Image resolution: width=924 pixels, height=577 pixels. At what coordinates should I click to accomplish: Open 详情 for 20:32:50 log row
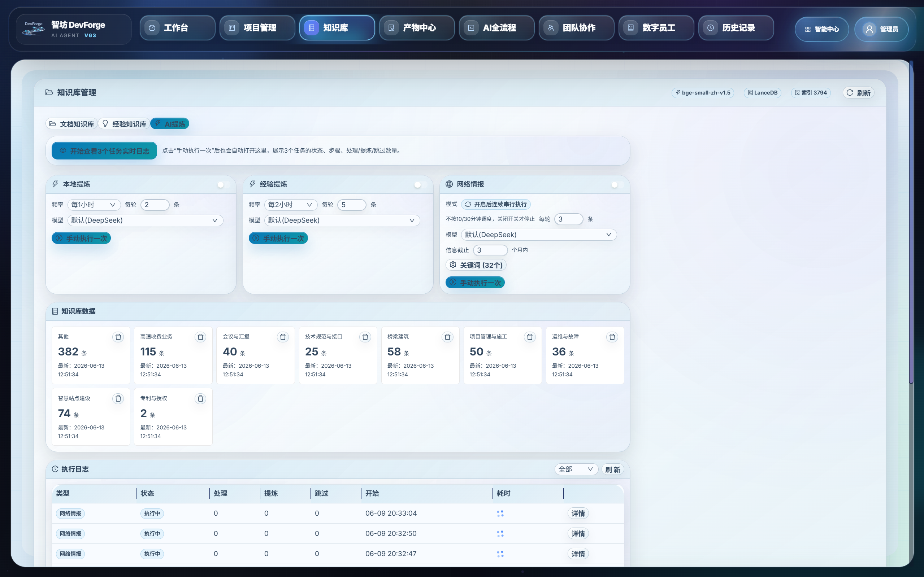pos(578,533)
